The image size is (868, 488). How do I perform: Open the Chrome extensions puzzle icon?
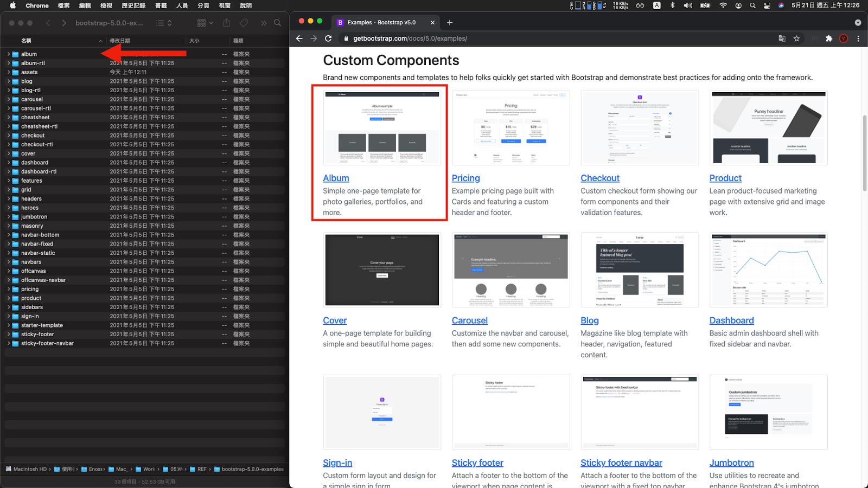[829, 38]
